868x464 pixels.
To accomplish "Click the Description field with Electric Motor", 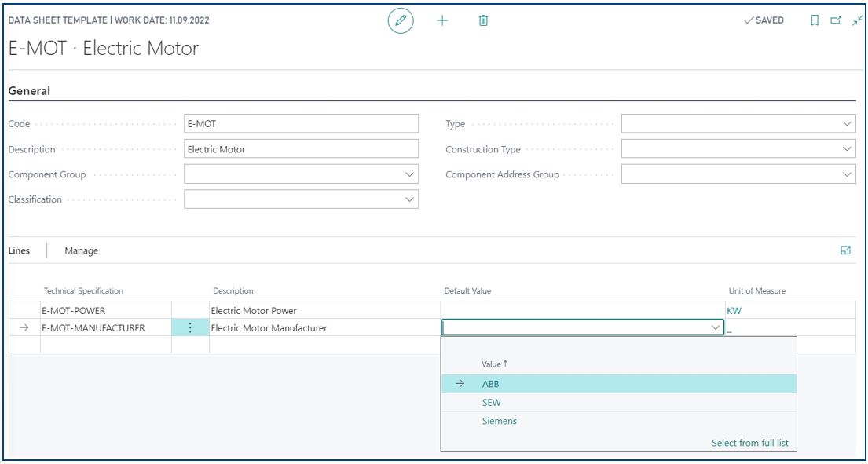I will (301, 149).
